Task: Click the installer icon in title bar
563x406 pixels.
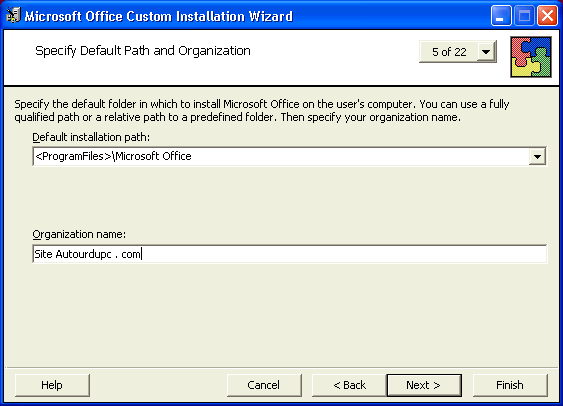Action: [x=13, y=15]
